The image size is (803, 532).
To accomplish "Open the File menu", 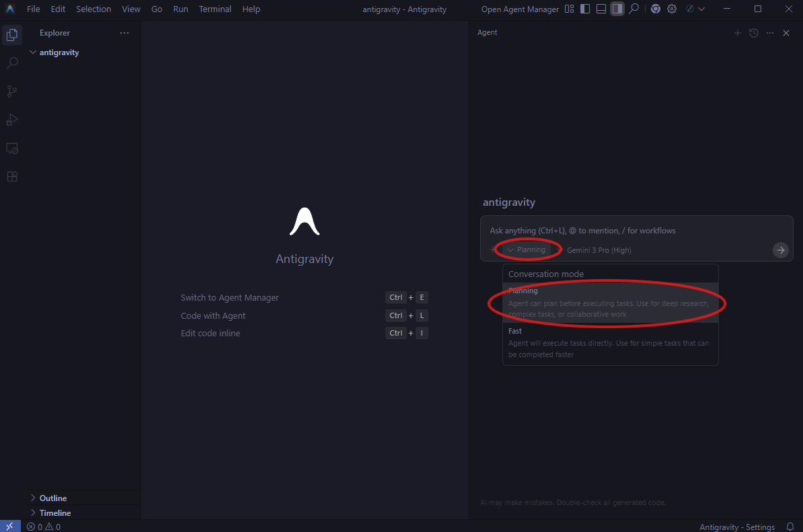I will coord(33,9).
